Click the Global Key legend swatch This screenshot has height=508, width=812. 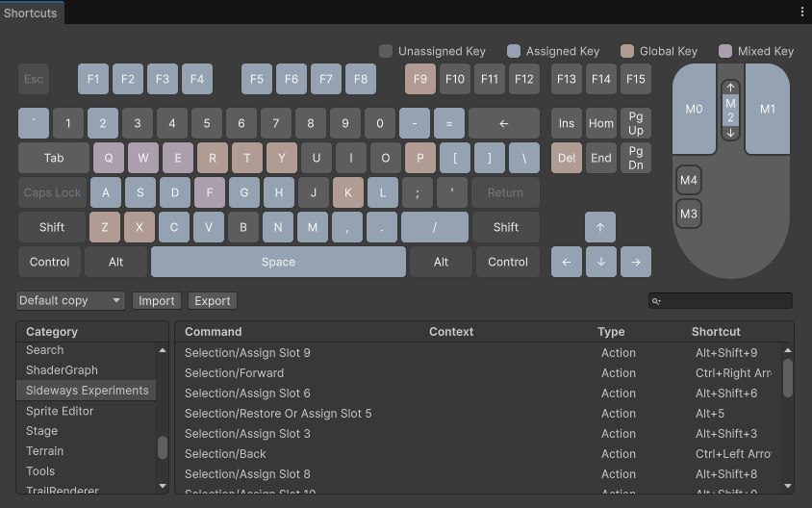point(627,51)
